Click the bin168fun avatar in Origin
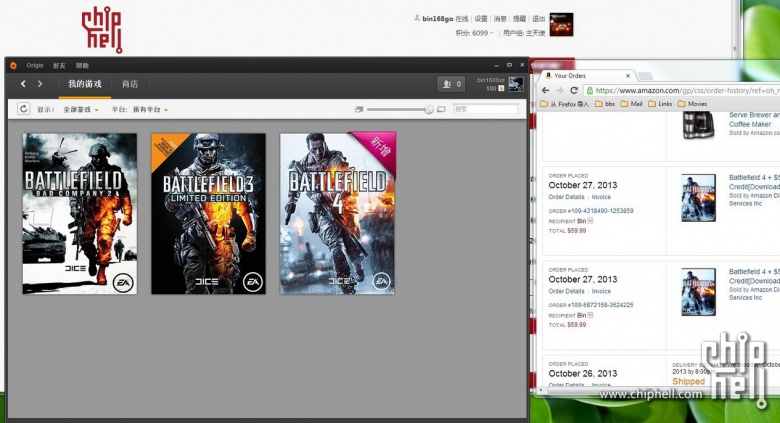The image size is (780, 423). (516, 84)
